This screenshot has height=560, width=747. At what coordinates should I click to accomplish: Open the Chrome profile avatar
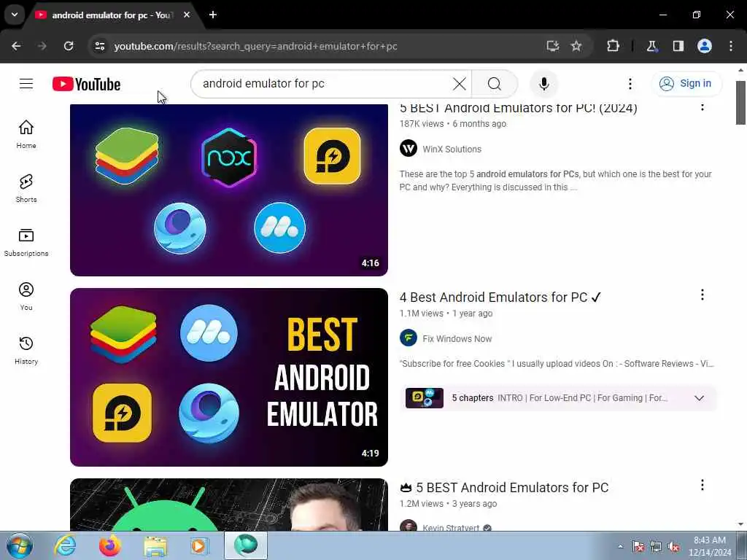(x=705, y=46)
